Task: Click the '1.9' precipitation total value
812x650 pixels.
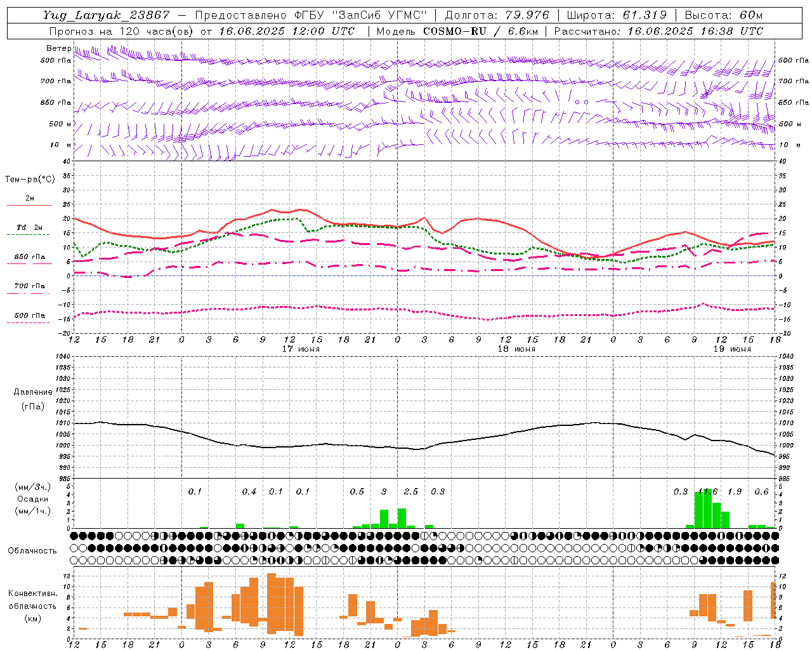Action: tap(735, 492)
